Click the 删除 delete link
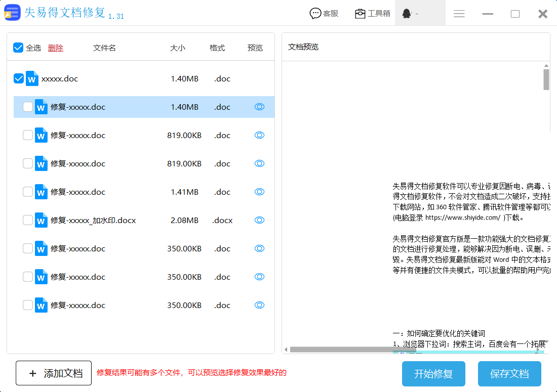 pos(56,48)
